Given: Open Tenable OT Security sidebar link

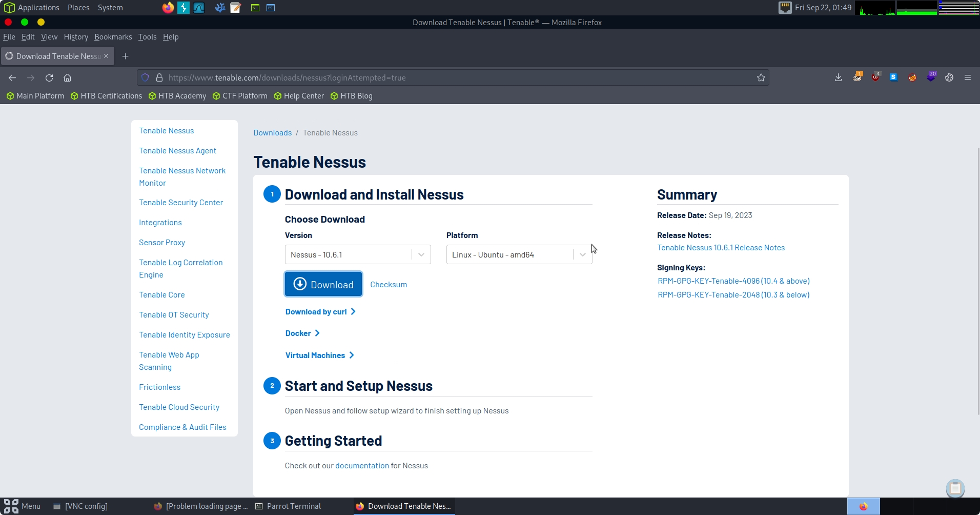Looking at the screenshot, I should coord(174,314).
